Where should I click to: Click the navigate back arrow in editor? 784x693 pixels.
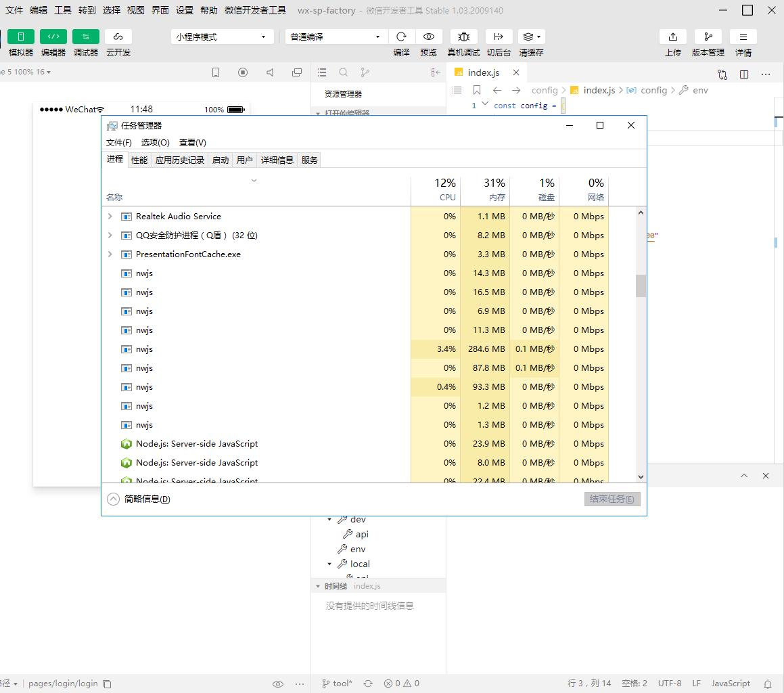click(497, 90)
